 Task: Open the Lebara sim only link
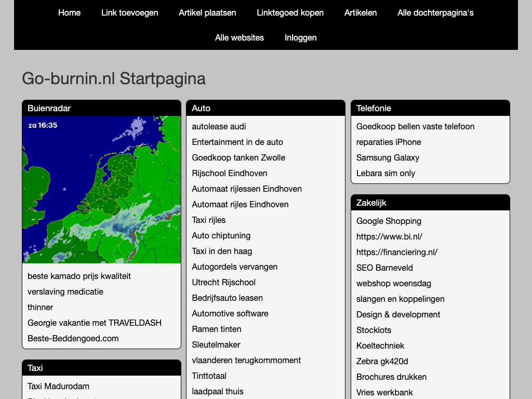tap(385, 173)
